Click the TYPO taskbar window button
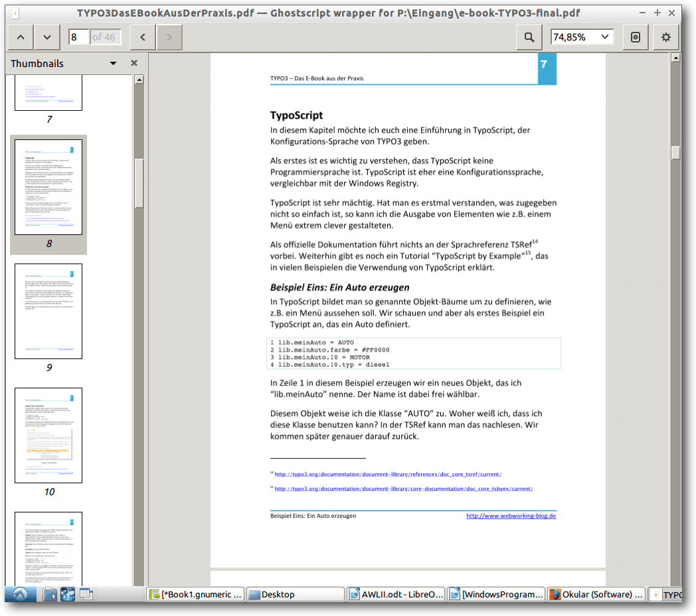The image size is (696, 616). point(665,594)
